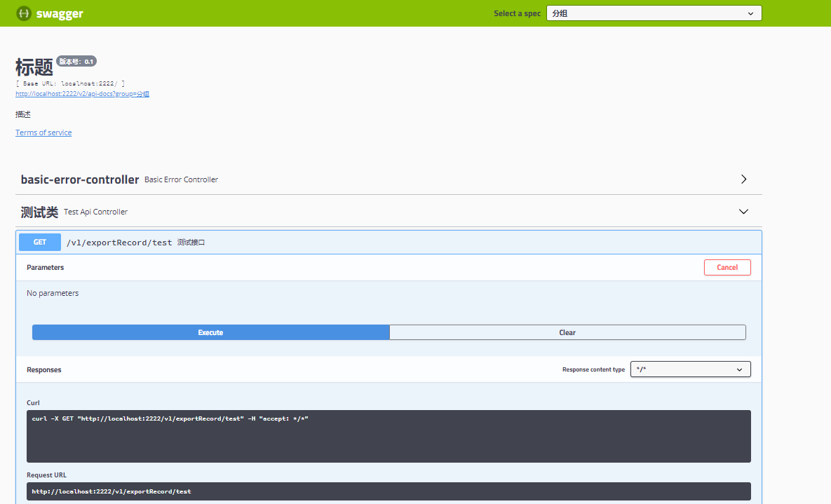The width and height of the screenshot is (831, 504).
Task: Click the Request URL code block
Action: tap(389, 491)
